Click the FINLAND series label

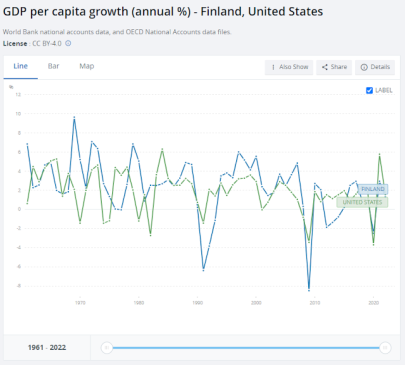373,189
